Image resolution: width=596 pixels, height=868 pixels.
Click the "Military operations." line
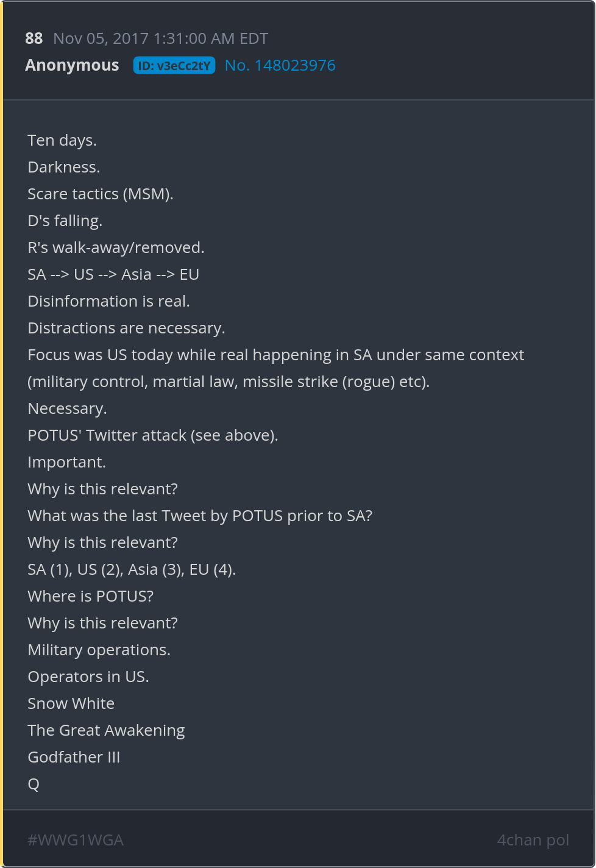click(99, 650)
